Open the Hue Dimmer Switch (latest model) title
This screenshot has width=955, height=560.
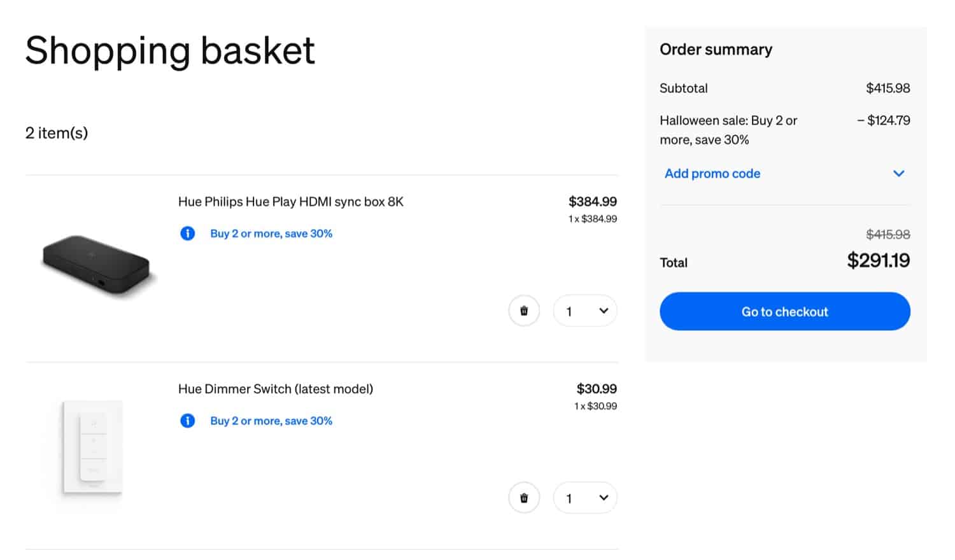(276, 389)
